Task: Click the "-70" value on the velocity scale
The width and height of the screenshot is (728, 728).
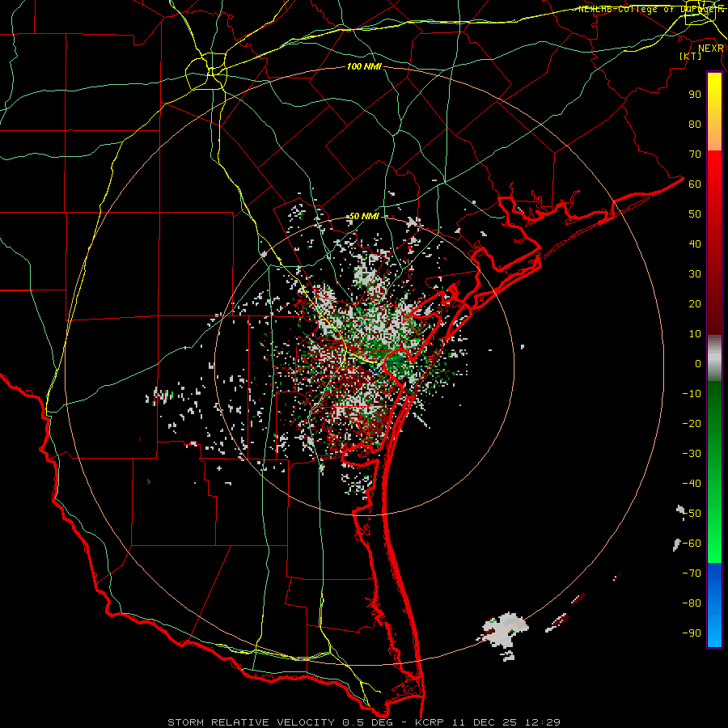Action: 692,574
